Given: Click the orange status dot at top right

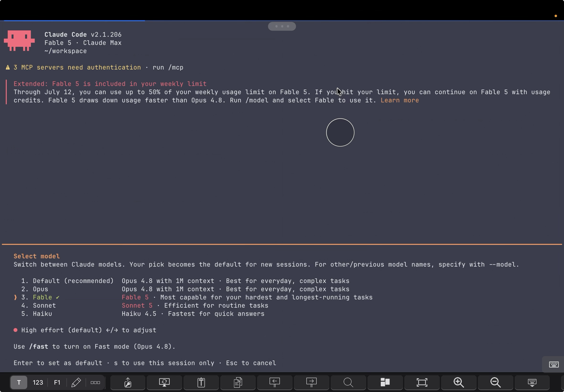Looking at the screenshot, I should pos(556,16).
